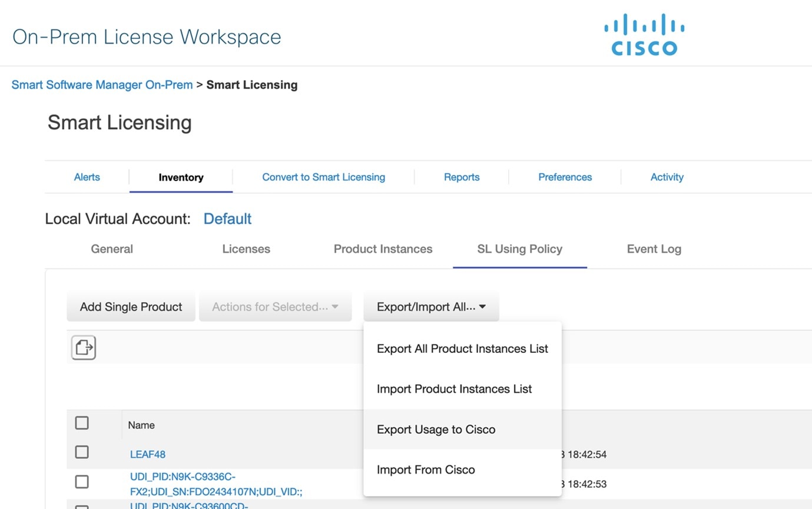Open the Preferences tab
The height and width of the screenshot is (509, 812).
(x=565, y=177)
